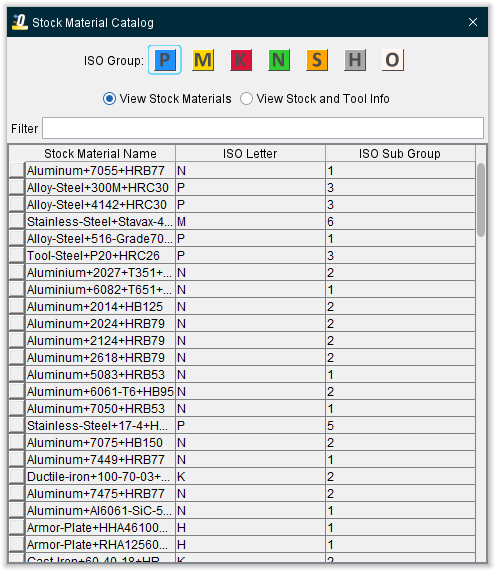Select the gray H ISO group icon
This screenshot has width=495, height=571.
[355, 60]
